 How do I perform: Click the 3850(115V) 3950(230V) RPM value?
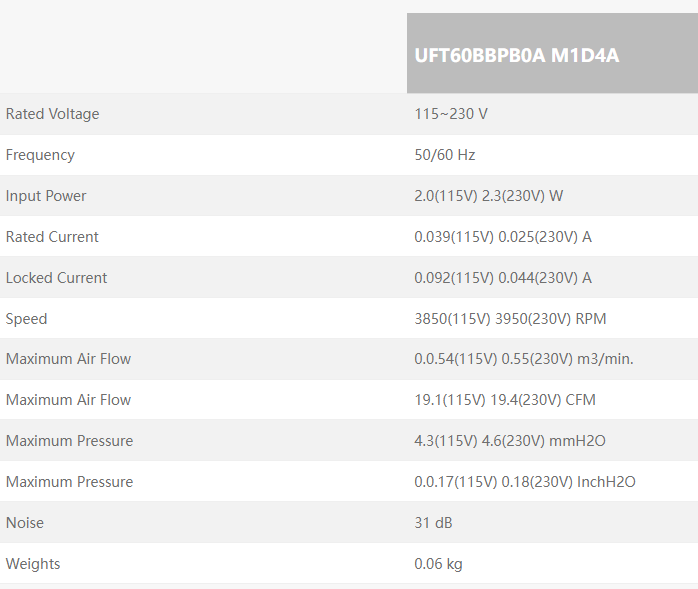pos(510,319)
